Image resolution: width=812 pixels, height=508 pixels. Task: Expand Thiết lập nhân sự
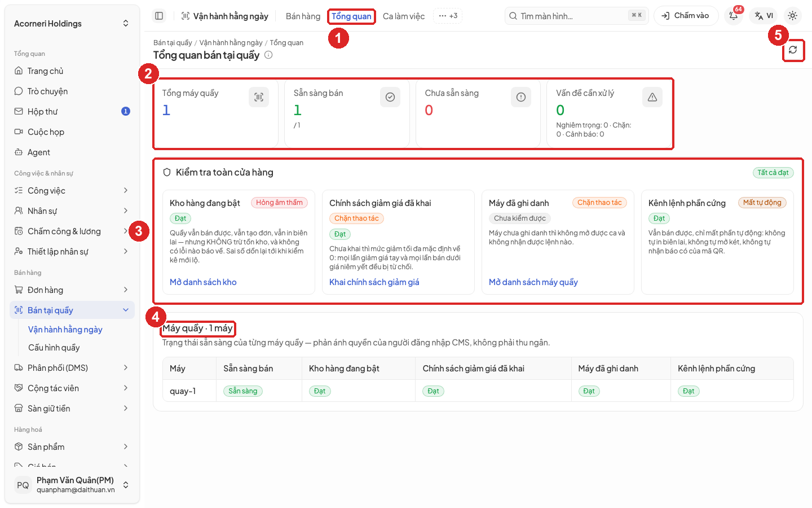pyautogui.click(x=72, y=252)
